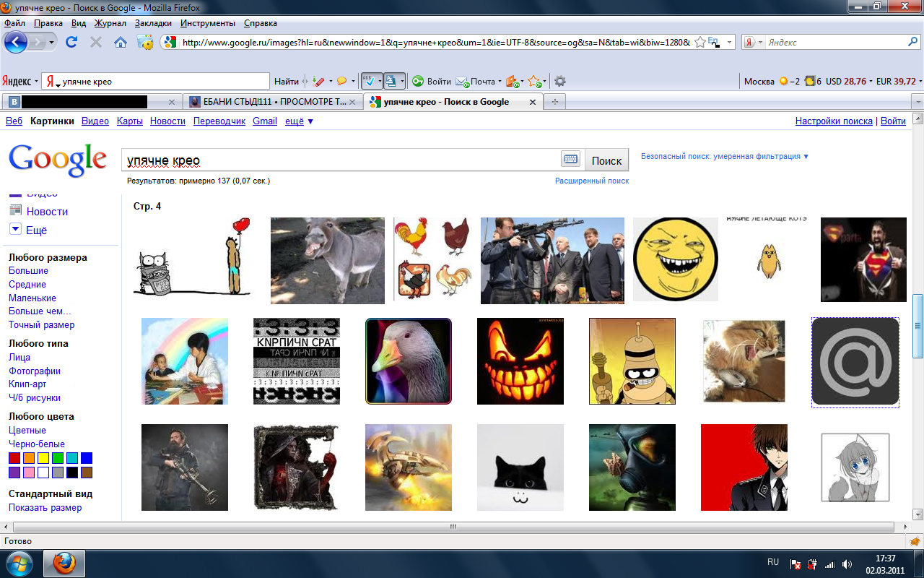The height and width of the screenshot is (578, 924).
Task: Click the page vertical scrollbar thumb
Action: [918, 326]
